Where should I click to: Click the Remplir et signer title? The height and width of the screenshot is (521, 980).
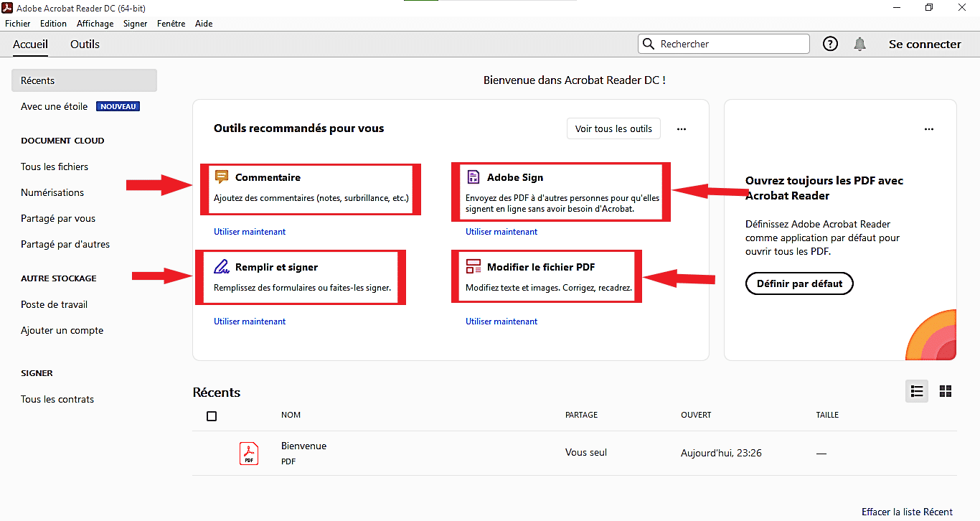(276, 267)
